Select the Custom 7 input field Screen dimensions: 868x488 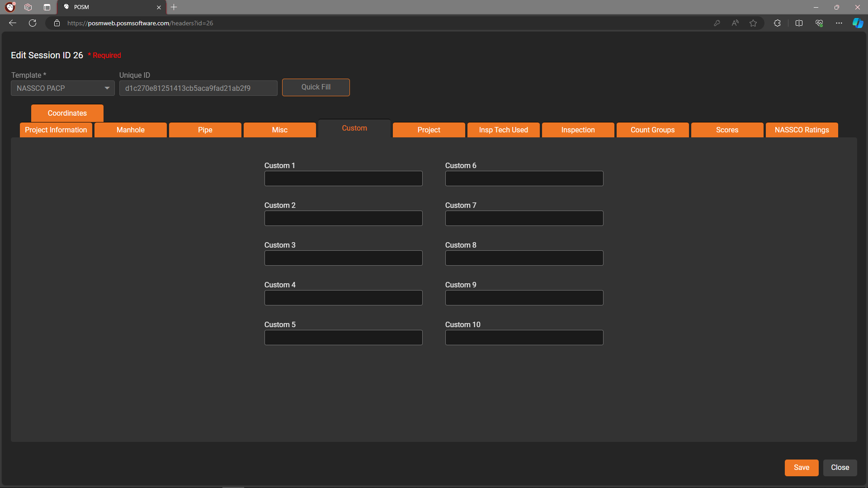click(x=524, y=218)
